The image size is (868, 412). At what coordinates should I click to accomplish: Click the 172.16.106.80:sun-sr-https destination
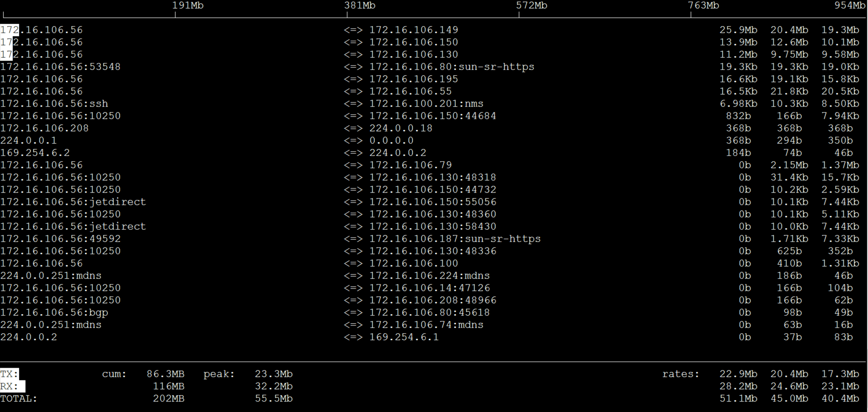click(452, 67)
